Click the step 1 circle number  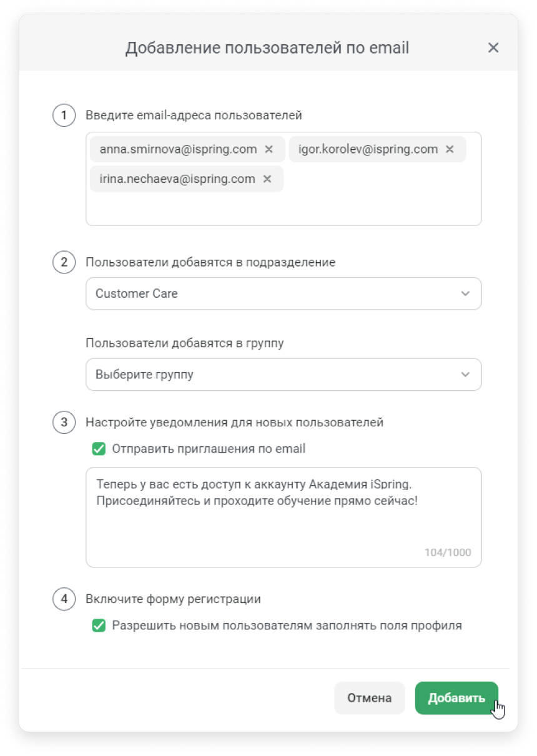coord(64,115)
